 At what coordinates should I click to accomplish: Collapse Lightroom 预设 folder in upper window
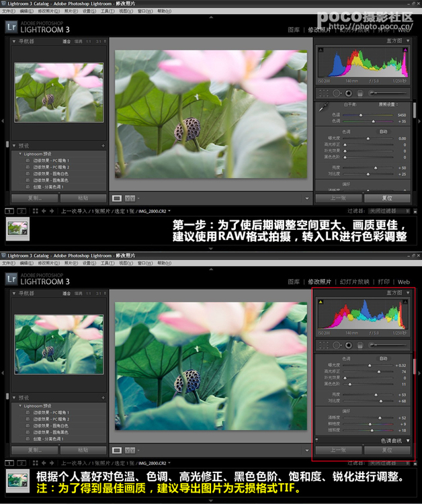pos(20,154)
